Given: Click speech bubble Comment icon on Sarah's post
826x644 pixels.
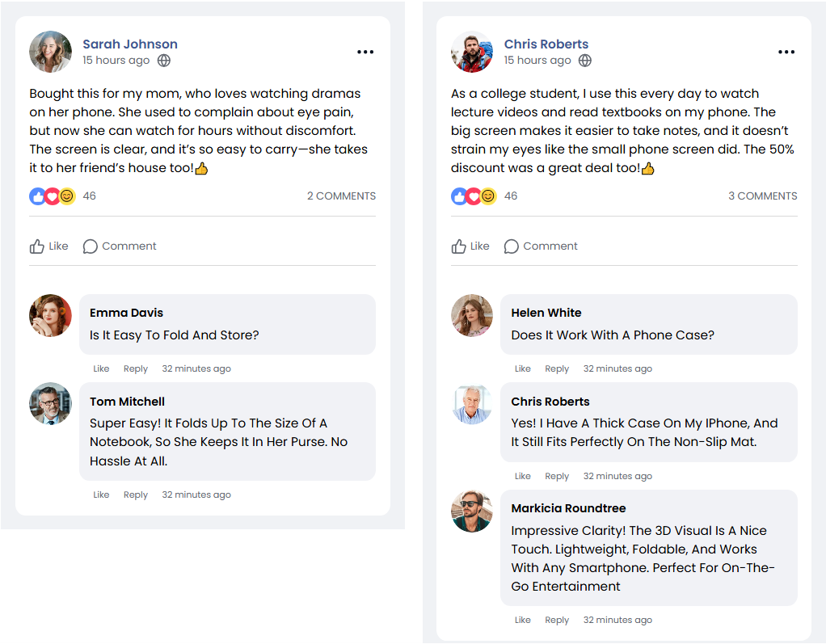Looking at the screenshot, I should 91,246.
